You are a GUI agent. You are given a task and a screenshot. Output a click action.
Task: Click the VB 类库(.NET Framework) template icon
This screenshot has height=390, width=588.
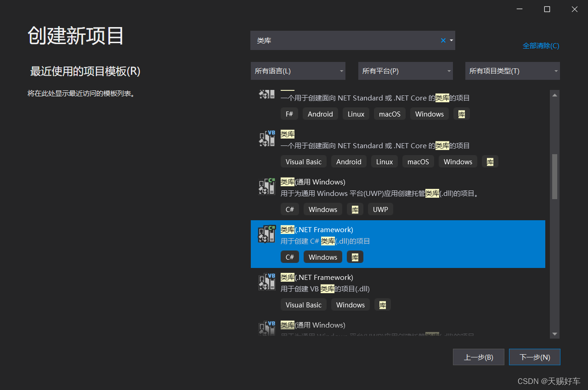pyautogui.click(x=267, y=282)
